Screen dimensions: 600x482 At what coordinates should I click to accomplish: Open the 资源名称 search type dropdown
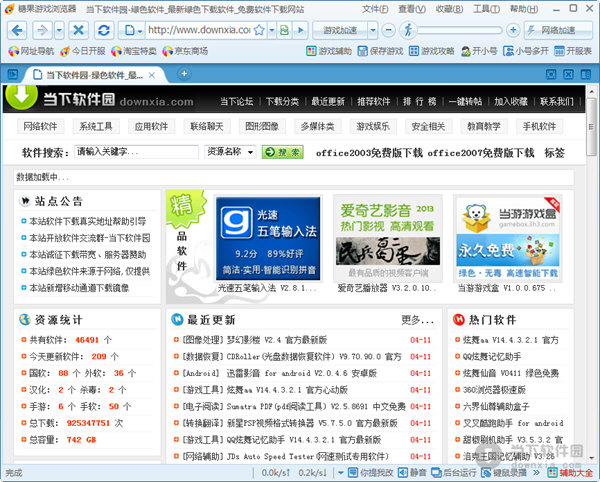pyautogui.click(x=230, y=152)
